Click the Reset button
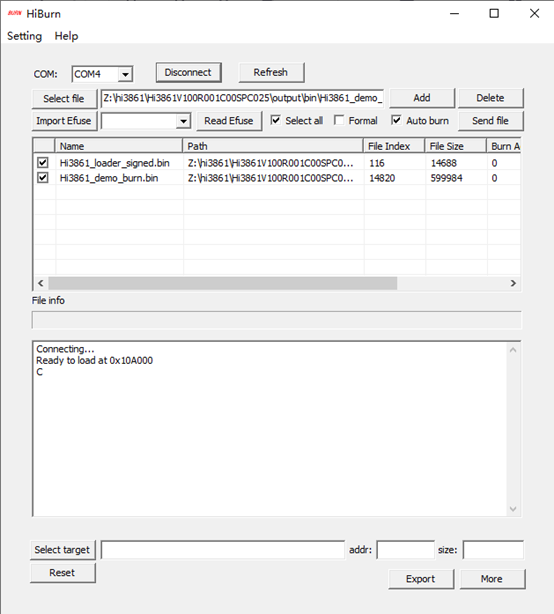Viewport: 554px width, 614px height. click(63, 573)
